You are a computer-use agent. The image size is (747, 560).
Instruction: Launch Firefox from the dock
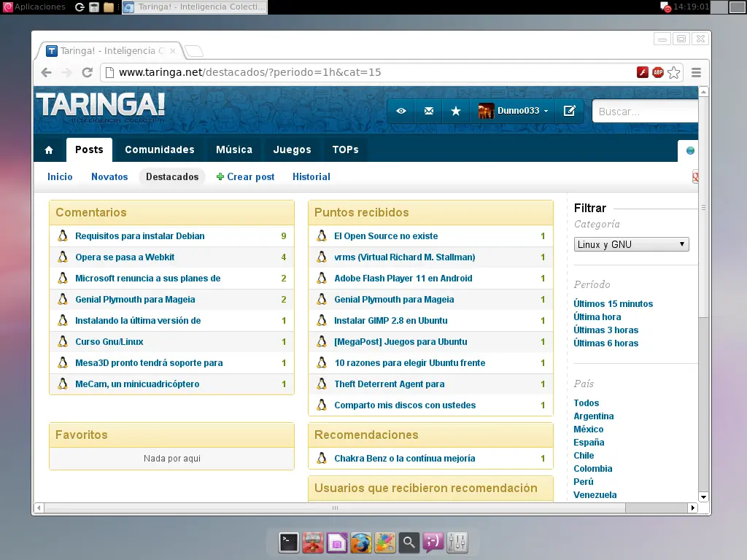360,542
